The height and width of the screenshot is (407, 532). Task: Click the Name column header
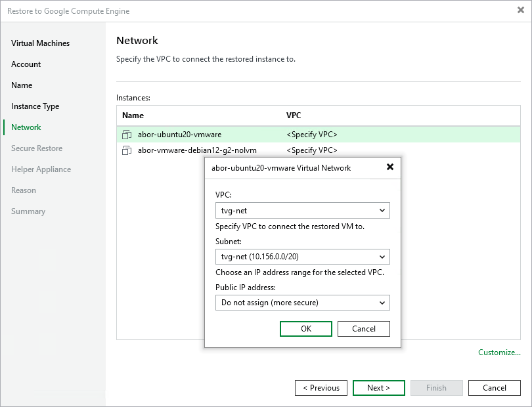pyautogui.click(x=133, y=116)
